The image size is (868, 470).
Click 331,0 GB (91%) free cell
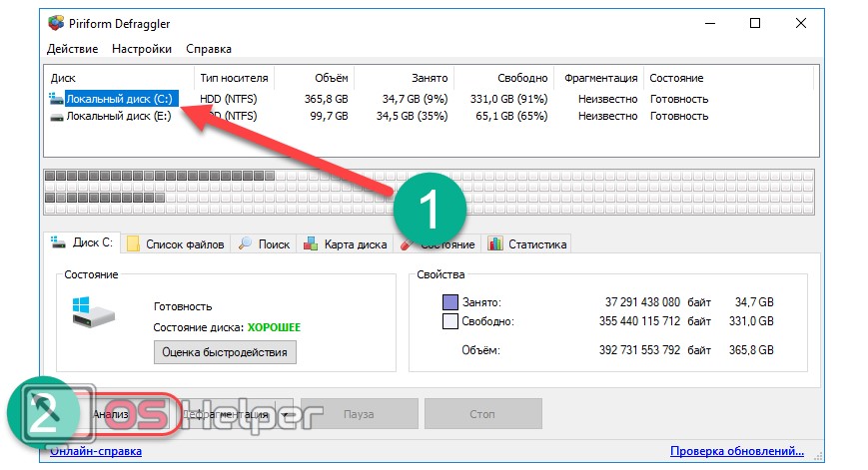click(508, 99)
